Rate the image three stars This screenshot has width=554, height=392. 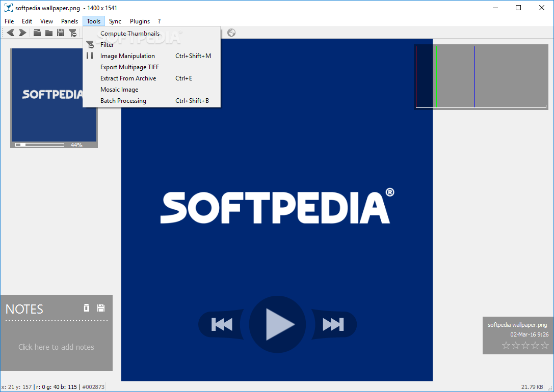pyautogui.click(x=525, y=345)
